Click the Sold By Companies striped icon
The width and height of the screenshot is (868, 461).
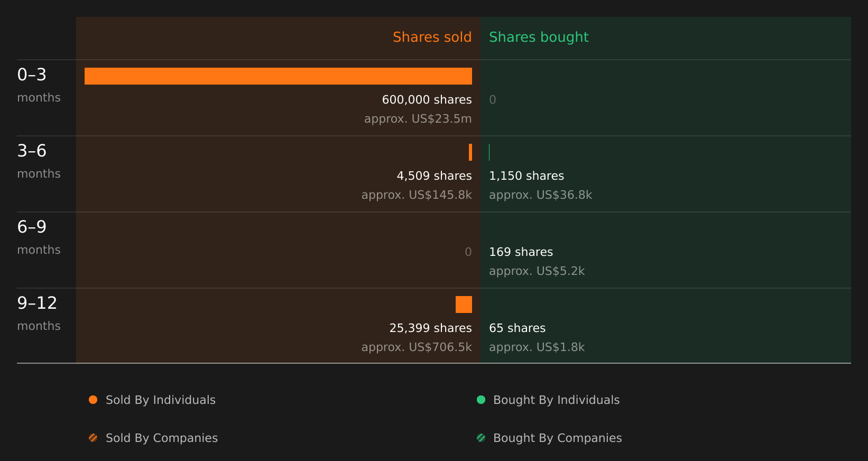93,438
